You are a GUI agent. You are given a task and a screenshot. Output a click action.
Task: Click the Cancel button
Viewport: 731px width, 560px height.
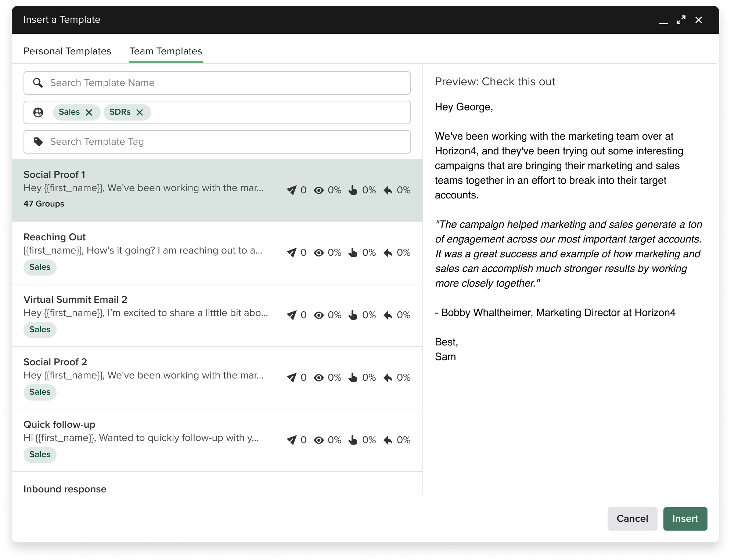[632, 518]
